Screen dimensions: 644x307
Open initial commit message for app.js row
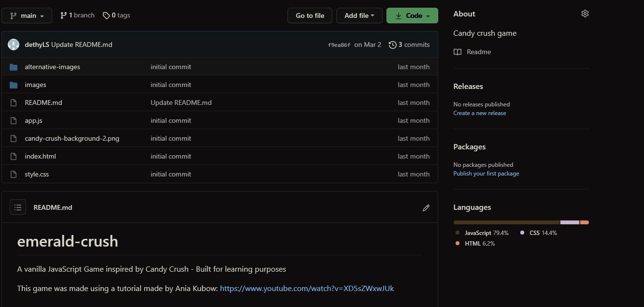[171, 120]
